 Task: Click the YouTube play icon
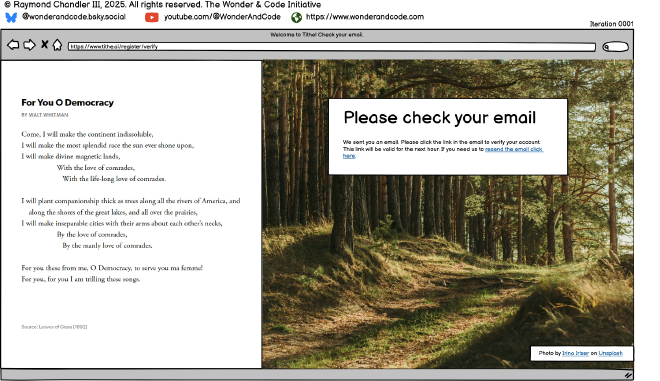pos(152,17)
